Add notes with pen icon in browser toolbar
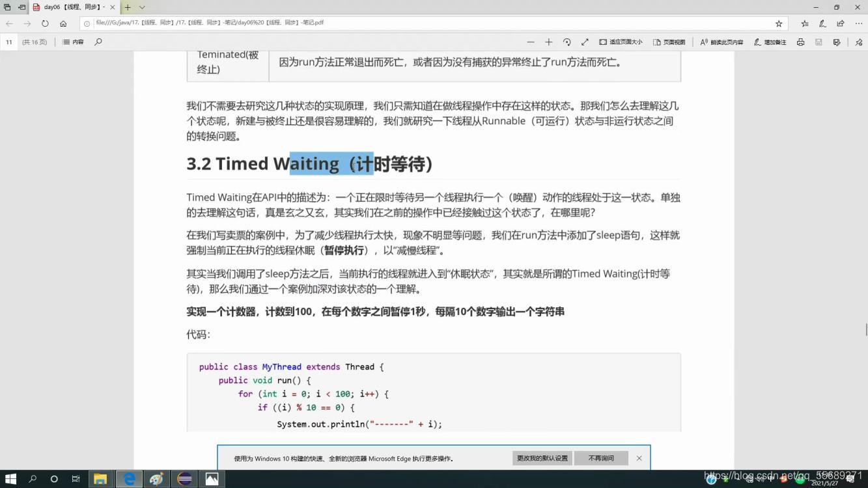Screen dimensions: 868x488 pyautogui.click(x=822, y=23)
